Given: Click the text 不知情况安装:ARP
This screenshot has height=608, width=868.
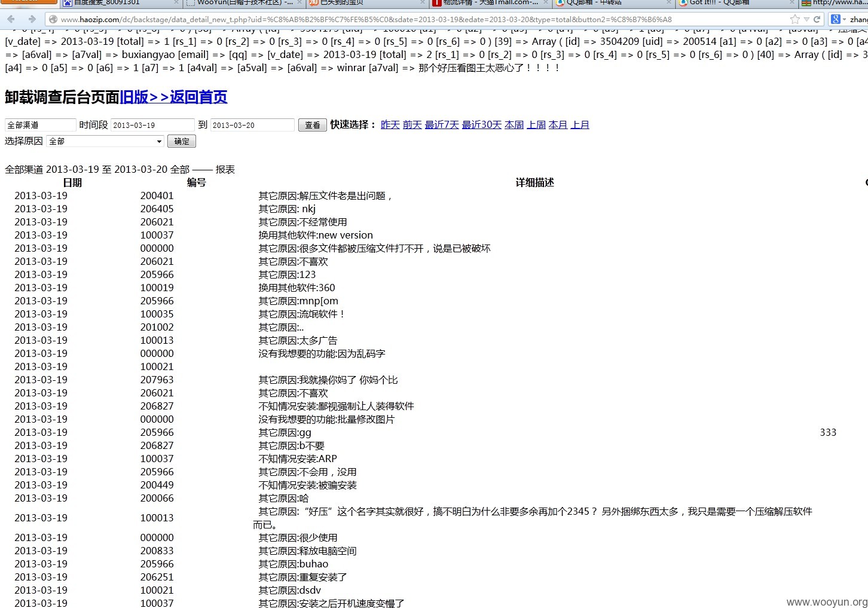Looking at the screenshot, I should coord(298,459).
